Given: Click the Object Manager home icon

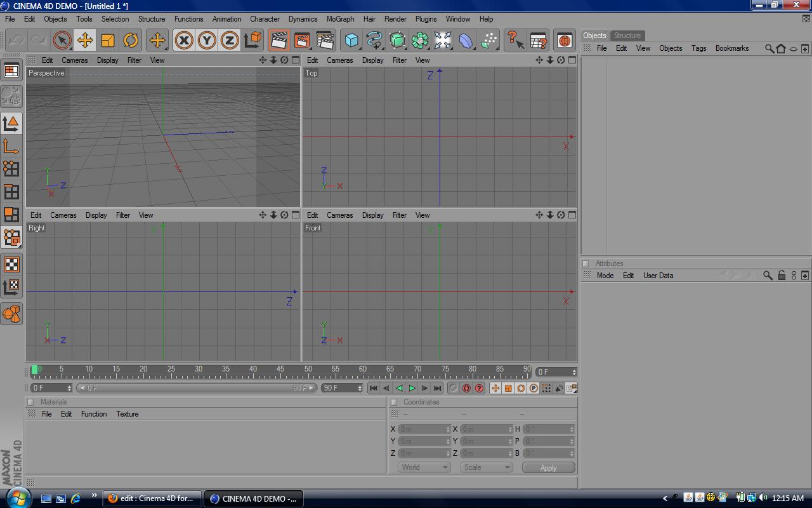Looking at the screenshot, I should point(781,48).
